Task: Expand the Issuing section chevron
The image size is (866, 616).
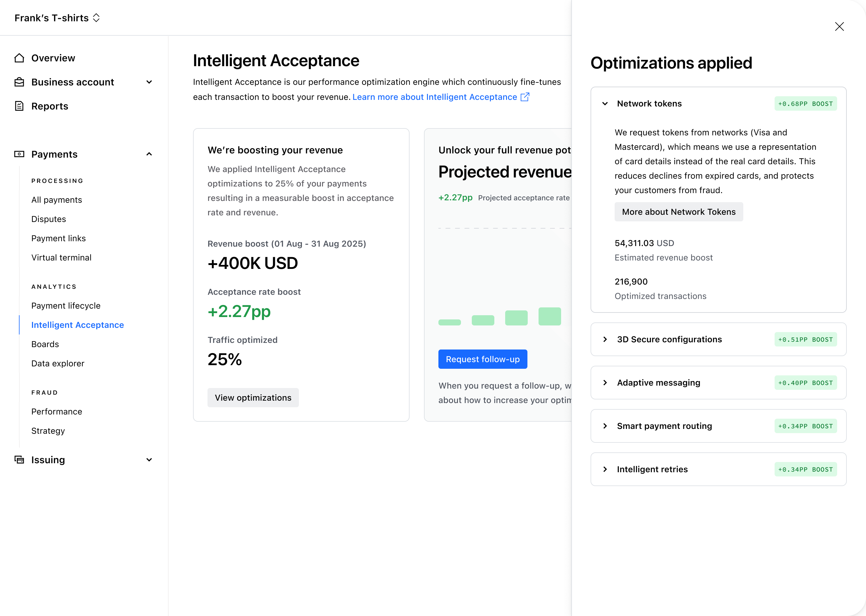Action: (x=149, y=460)
